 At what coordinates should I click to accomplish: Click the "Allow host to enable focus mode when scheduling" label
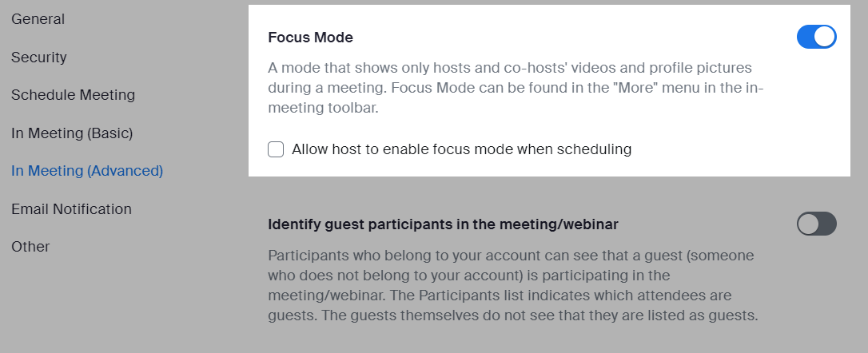(462, 149)
